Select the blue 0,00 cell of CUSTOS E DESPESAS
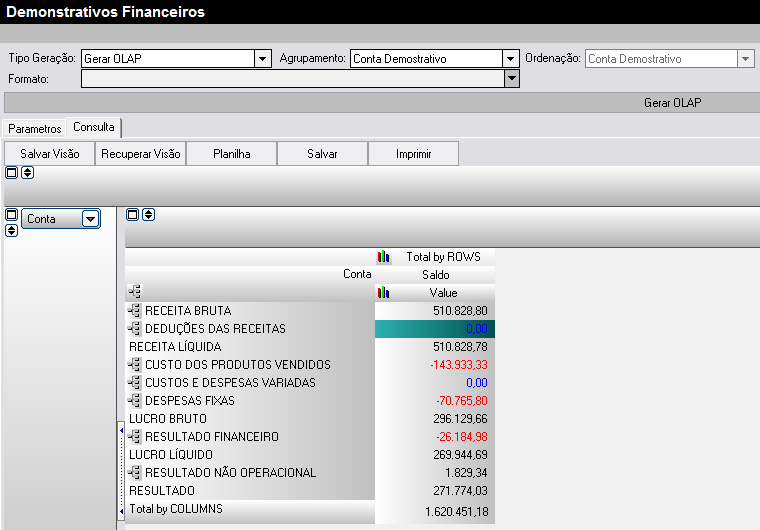 coord(435,383)
